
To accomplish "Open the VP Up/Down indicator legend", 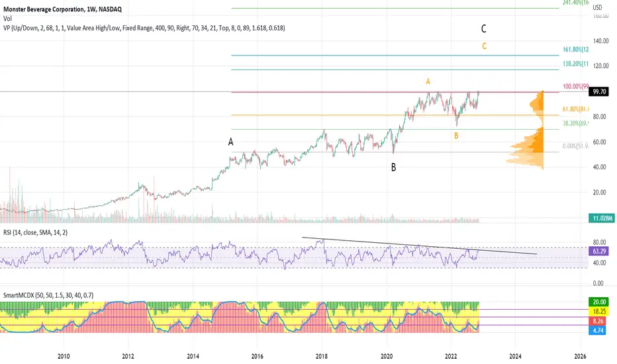I will [x=144, y=28].
